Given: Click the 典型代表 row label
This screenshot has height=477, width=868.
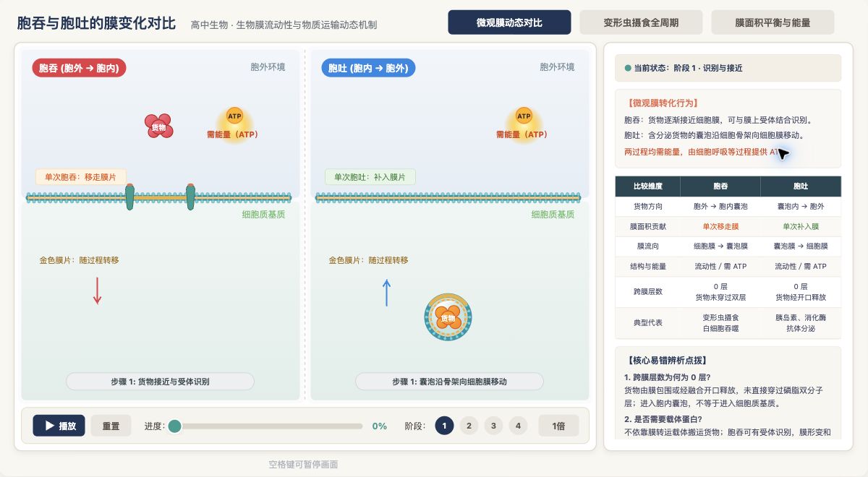Looking at the screenshot, I should coord(647,323).
